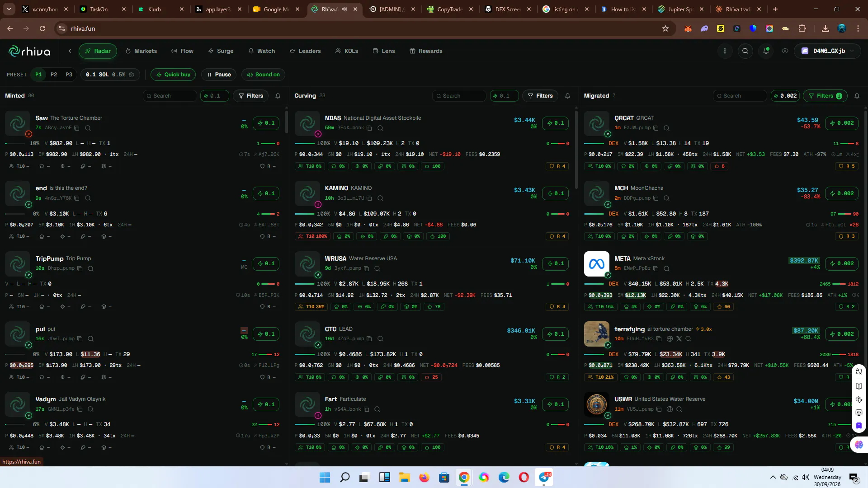Pause the live feed
868x488 pixels.
219,75
